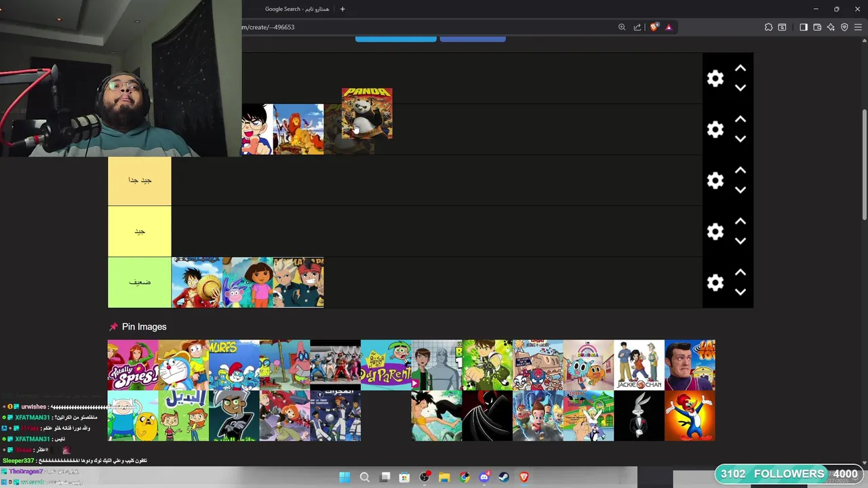Click the Lion King image in tier row

298,129
